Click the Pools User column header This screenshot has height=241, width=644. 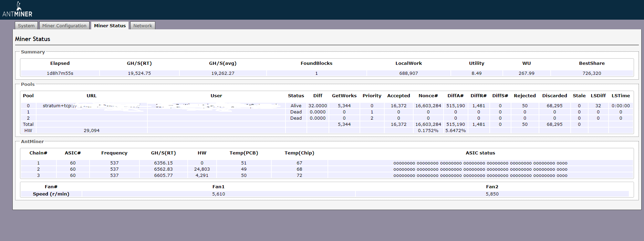click(x=216, y=96)
